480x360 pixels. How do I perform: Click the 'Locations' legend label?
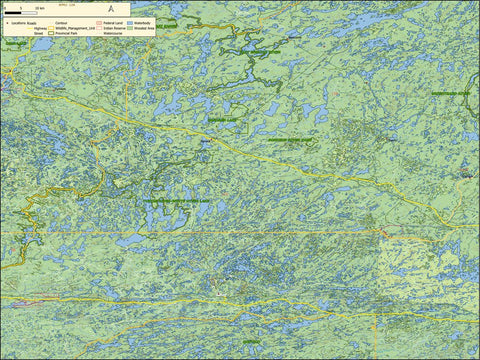tap(18, 23)
